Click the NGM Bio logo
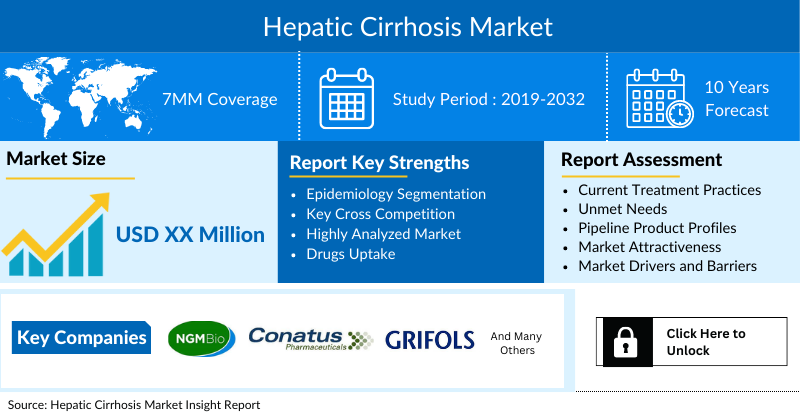This screenshot has width=800, height=420. coord(200,338)
